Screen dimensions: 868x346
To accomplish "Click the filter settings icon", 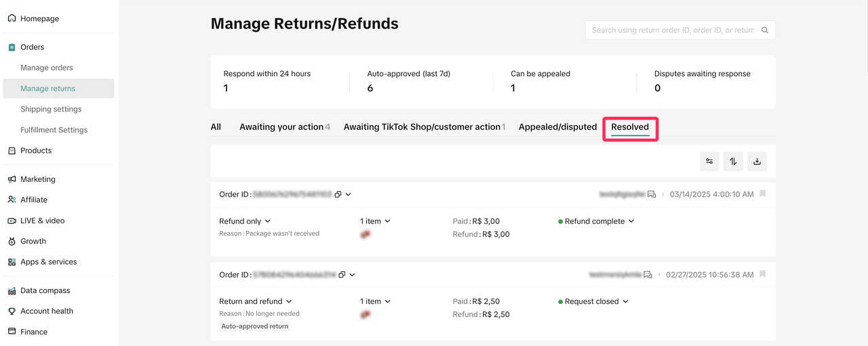I will pyautogui.click(x=709, y=161).
